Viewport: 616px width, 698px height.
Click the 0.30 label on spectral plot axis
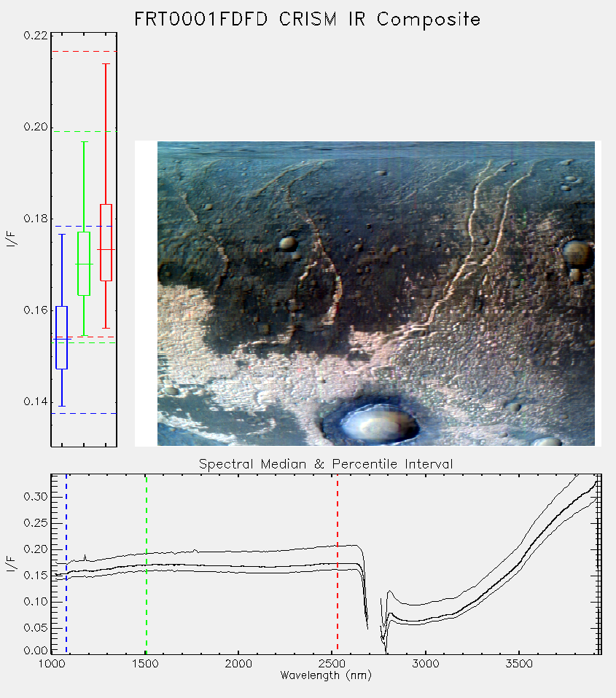click(36, 497)
